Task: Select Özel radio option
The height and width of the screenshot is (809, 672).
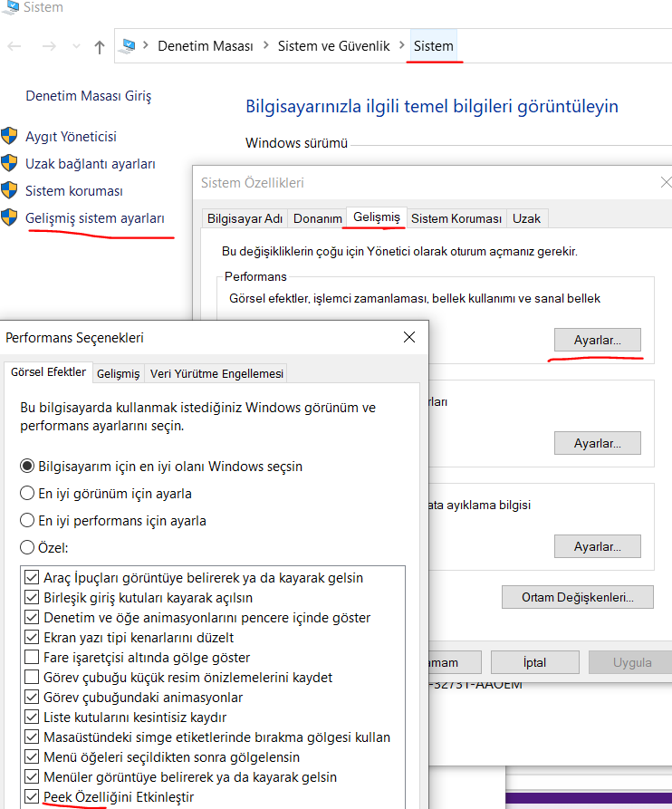Action: [x=43, y=547]
